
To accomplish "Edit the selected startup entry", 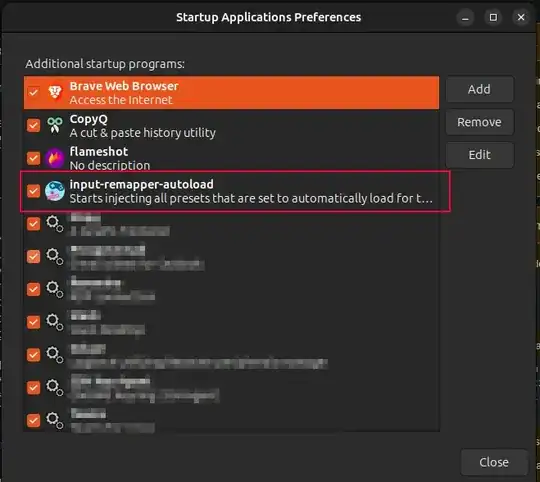I will [x=479, y=155].
